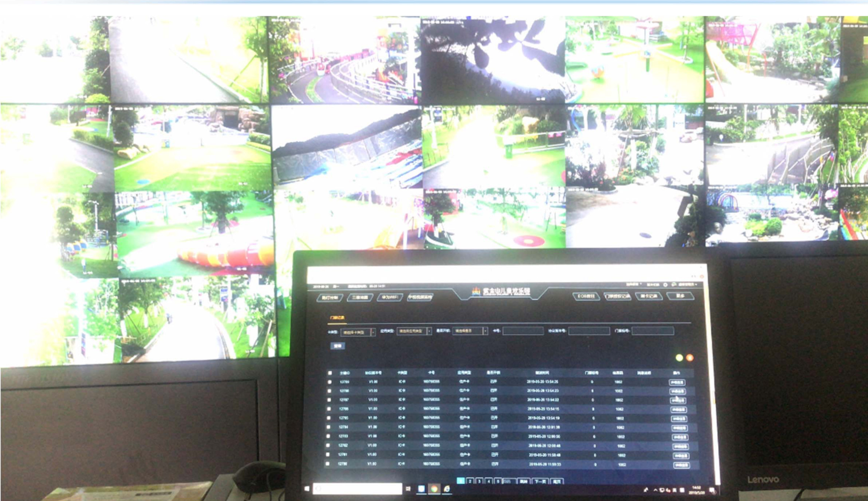Screen dimensions: 868x501
Task: Open Internet Explorer from the taskbar
Action: pyautogui.click(x=447, y=489)
